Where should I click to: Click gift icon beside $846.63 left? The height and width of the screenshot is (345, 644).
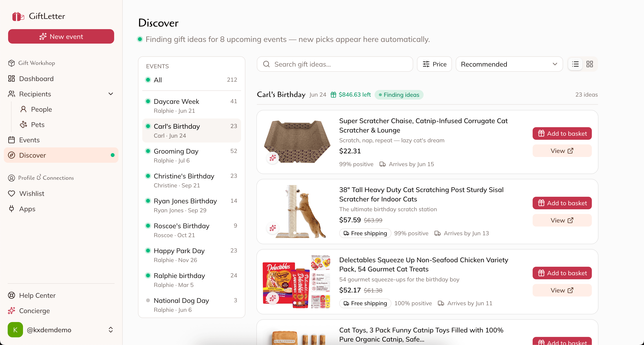pyautogui.click(x=333, y=95)
